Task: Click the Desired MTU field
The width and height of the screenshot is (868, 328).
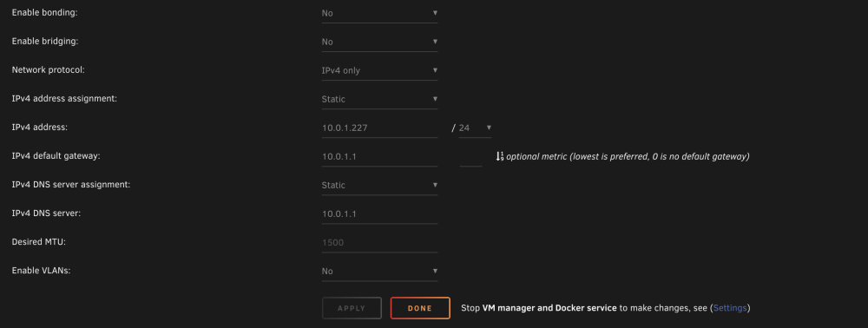Action: (380, 242)
